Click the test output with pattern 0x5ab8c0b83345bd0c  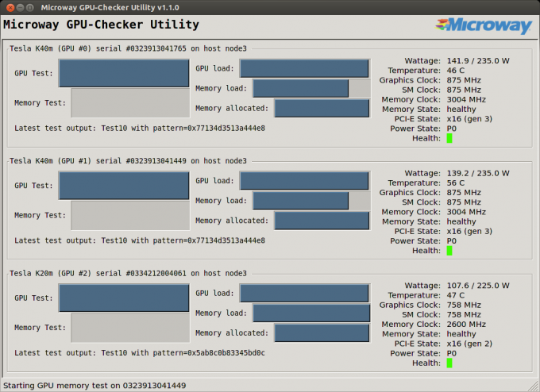(140, 353)
